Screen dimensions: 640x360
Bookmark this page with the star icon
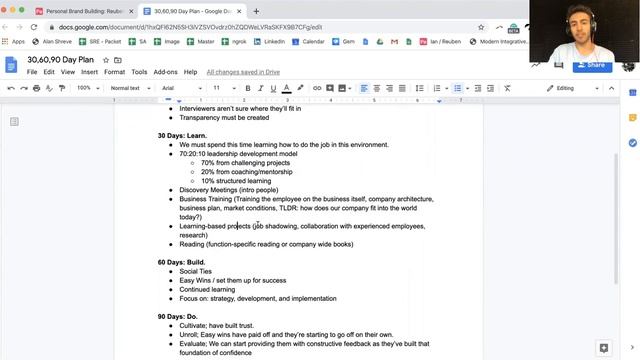coord(481,27)
